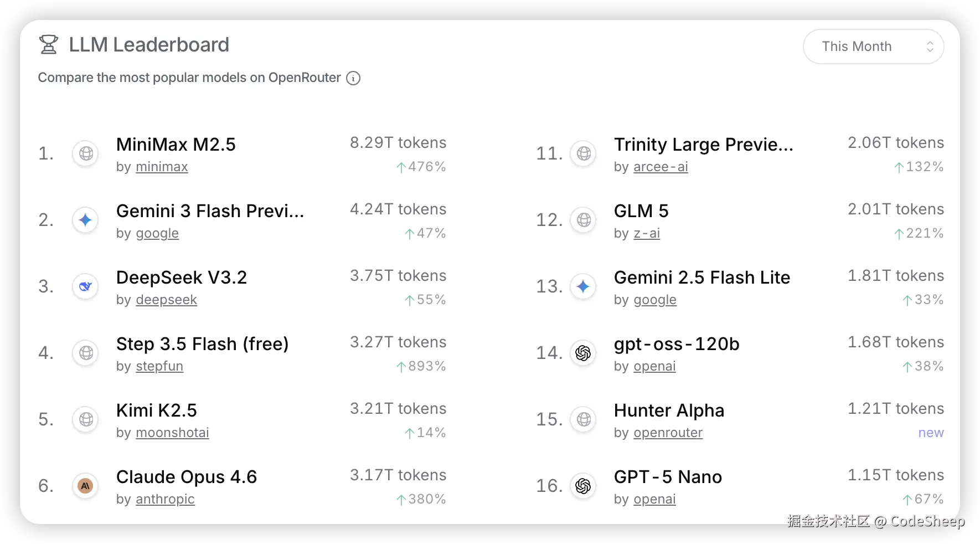Click the info icon next to OpenRouter description
Image resolution: width=980 pixels, height=544 pixels.
pyautogui.click(x=353, y=78)
